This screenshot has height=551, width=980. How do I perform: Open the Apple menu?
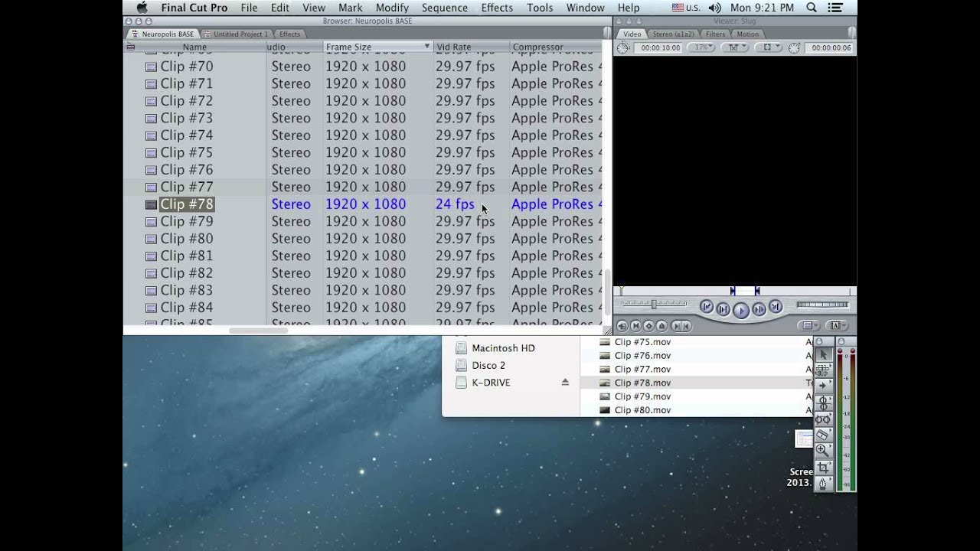pyautogui.click(x=142, y=8)
